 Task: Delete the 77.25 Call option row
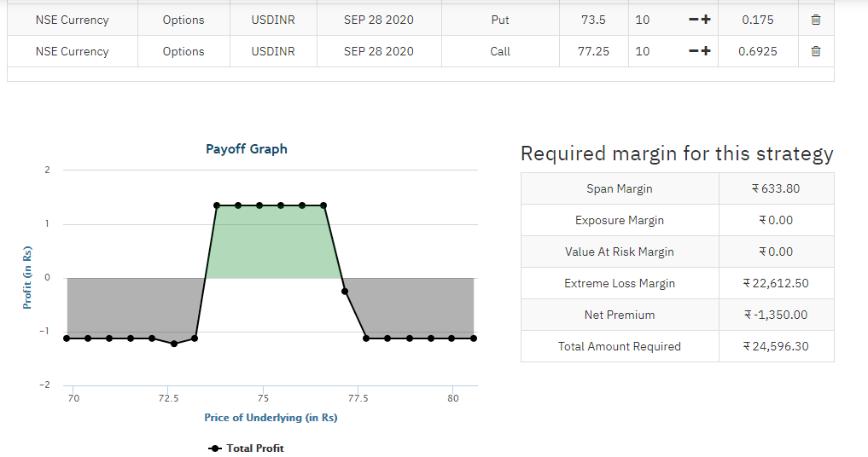[x=815, y=51]
